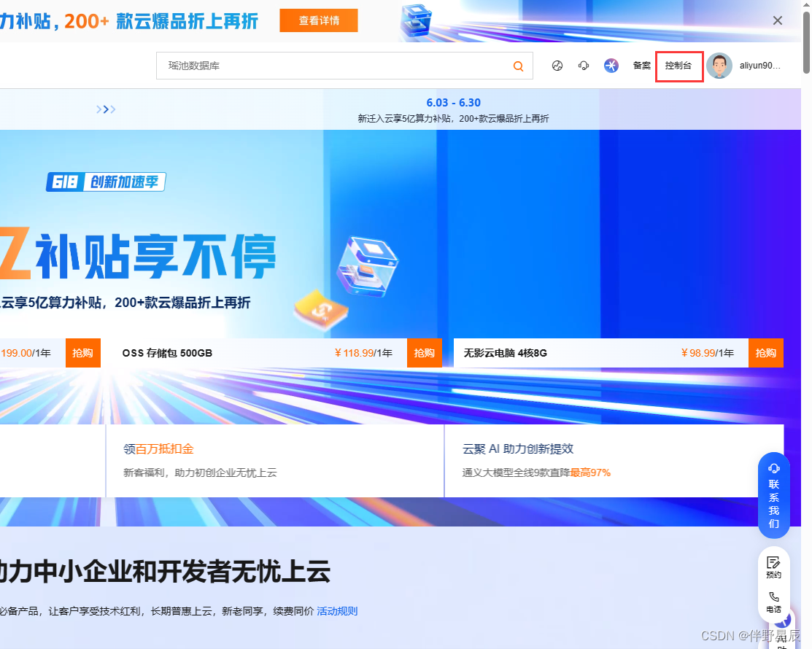Click the 查看详情 orange button

[x=319, y=20]
